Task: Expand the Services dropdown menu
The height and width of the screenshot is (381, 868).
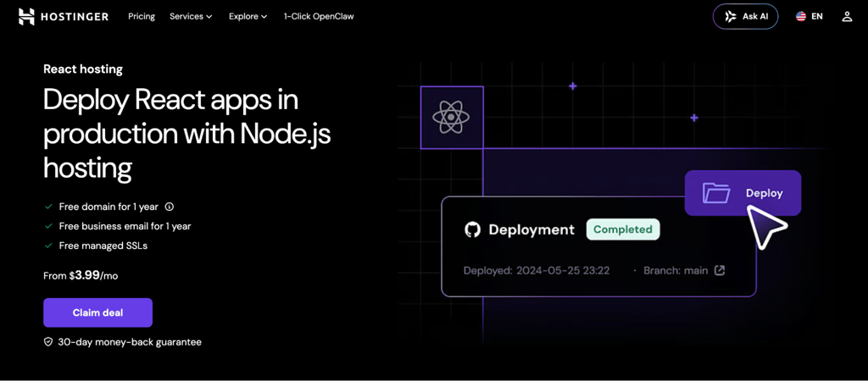Action: pos(191,17)
